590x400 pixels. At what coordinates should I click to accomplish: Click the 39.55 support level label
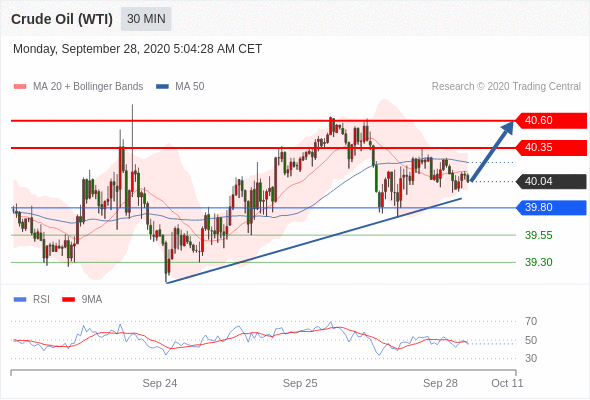pyautogui.click(x=539, y=236)
